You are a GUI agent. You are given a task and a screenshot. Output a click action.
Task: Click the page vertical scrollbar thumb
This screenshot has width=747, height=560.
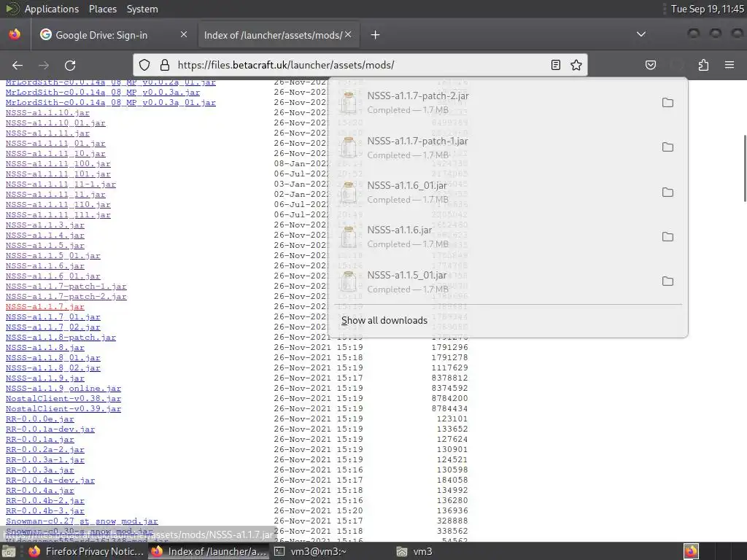[x=745, y=168]
